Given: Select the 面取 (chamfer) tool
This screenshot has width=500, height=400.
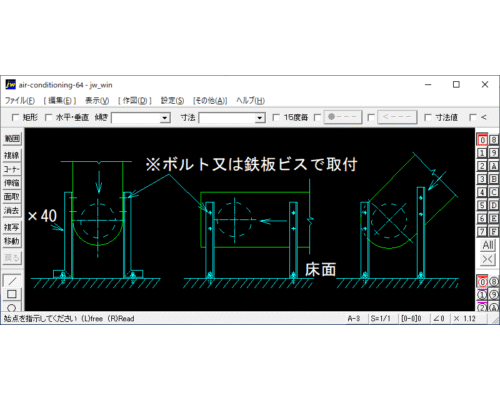Looking at the screenshot, I should pos(12,197).
